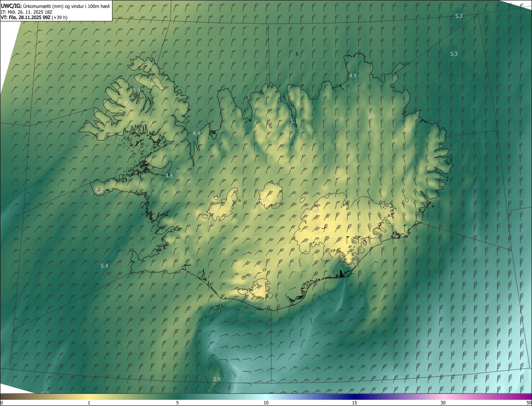Click the 4.8 value label on the map

tap(169, 176)
